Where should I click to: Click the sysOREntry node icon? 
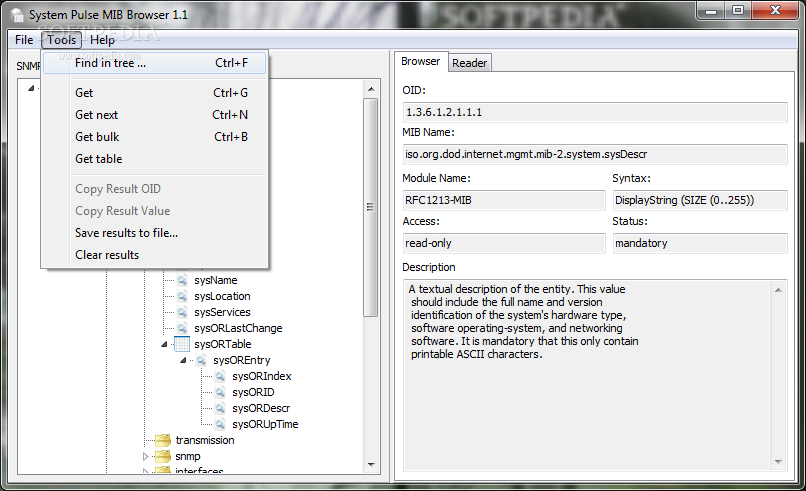201,360
